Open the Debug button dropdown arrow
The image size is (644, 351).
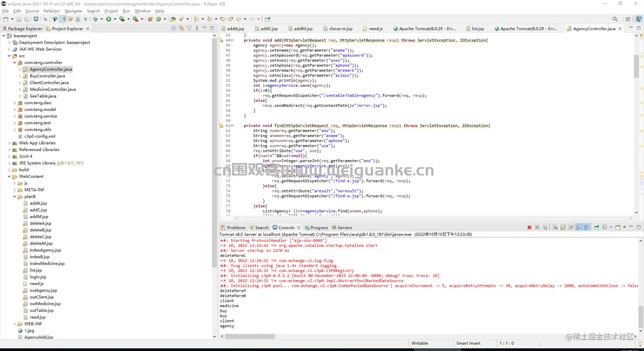(101, 19)
